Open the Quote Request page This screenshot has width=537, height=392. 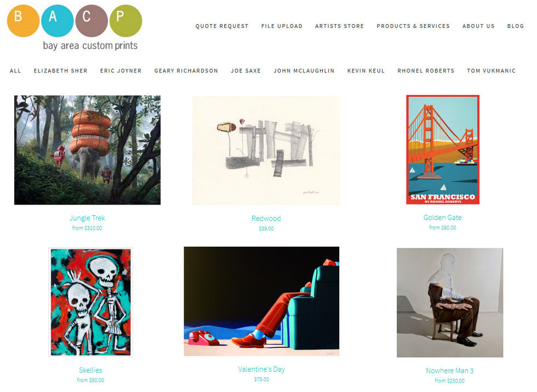pyautogui.click(x=222, y=26)
